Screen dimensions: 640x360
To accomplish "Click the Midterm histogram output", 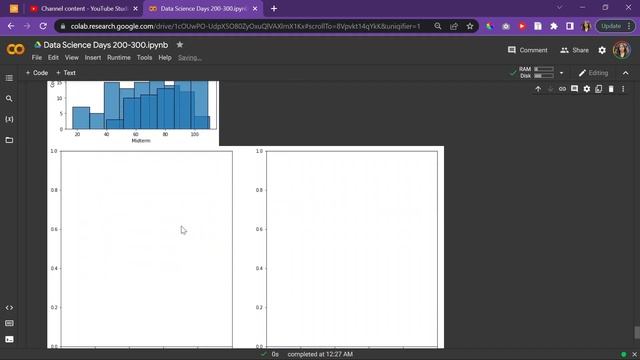I will click(x=133, y=113).
